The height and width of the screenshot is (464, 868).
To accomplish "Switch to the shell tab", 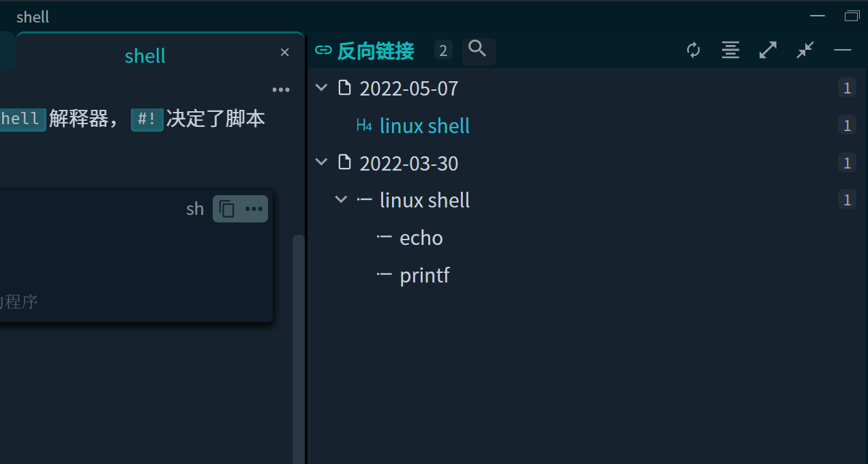I will [x=145, y=55].
